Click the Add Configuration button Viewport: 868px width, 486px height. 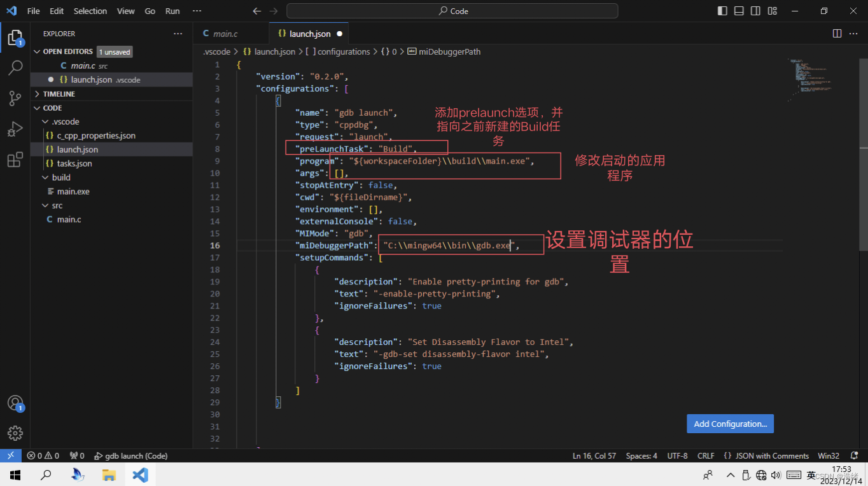[x=730, y=424]
